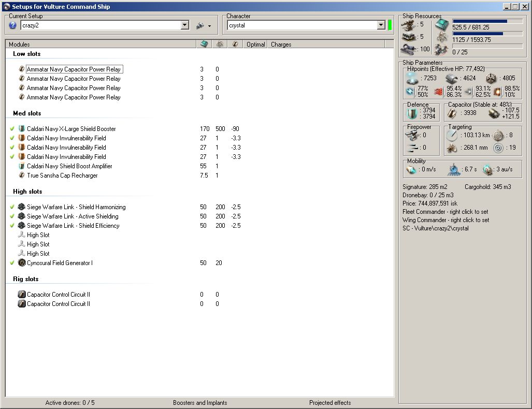
Task: Click the CPU resource icon
Action: pos(442,25)
